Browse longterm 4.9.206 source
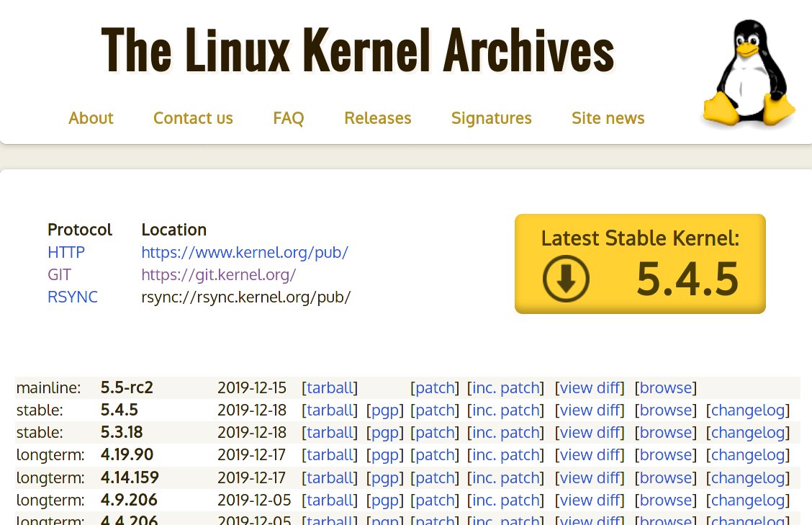Screen dimensions: 812x525 tap(665, 500)
